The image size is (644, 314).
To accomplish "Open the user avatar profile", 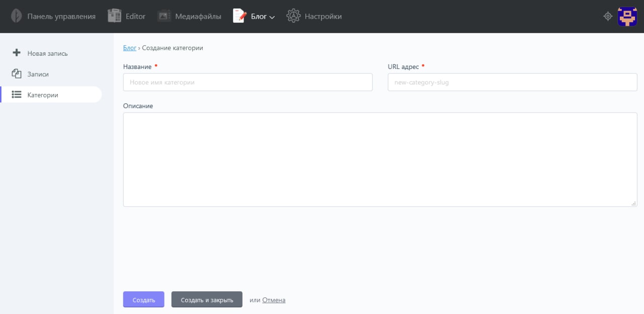I will (x=627, y=16).
